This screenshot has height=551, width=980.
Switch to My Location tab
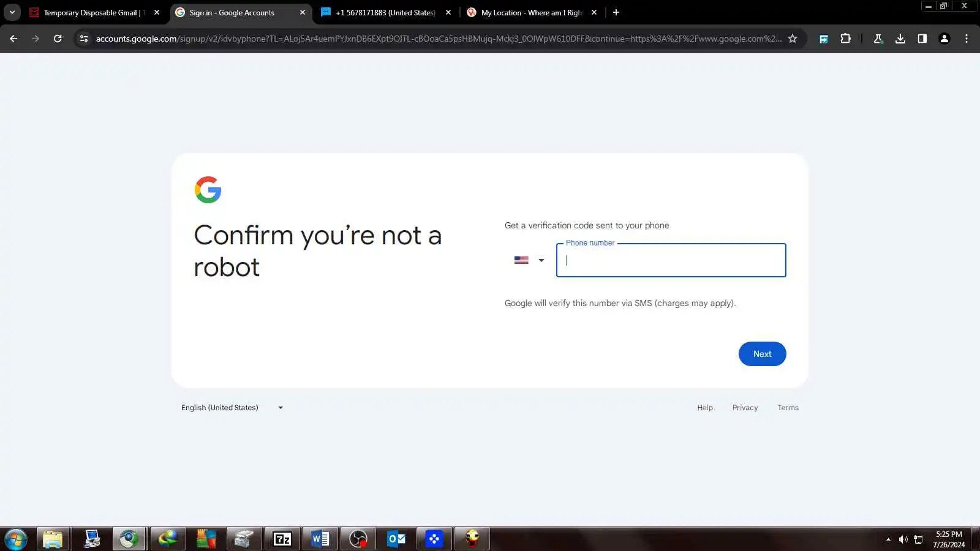[x=532, y=12]
